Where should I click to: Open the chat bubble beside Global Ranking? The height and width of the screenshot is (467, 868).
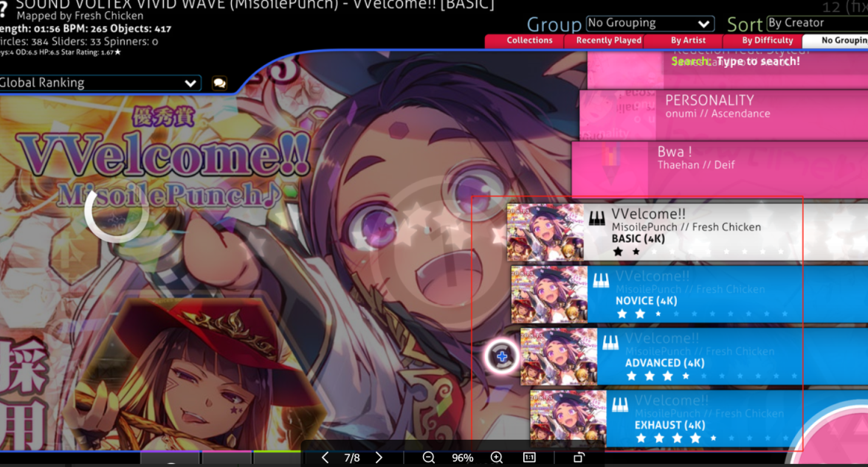pyautogui.click(x=220, y=83)
